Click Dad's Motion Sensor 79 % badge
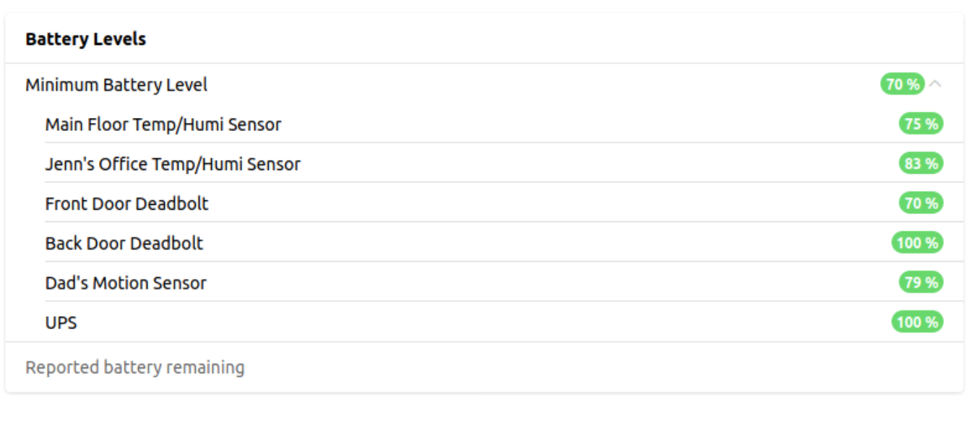 coord(921,282)
